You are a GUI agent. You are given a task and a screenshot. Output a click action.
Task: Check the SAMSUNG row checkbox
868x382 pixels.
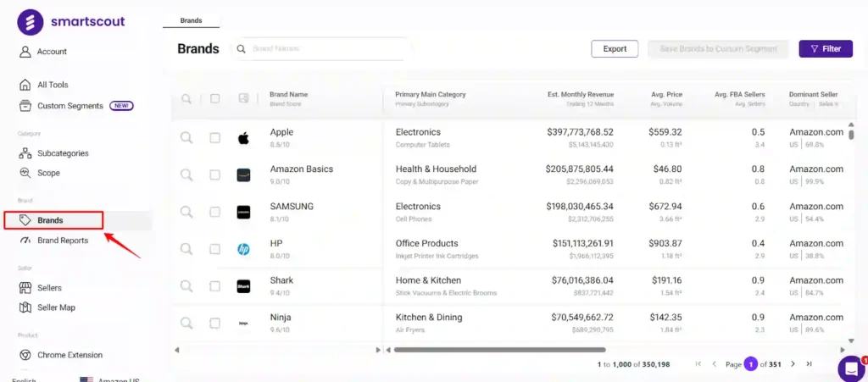point(214,213)
